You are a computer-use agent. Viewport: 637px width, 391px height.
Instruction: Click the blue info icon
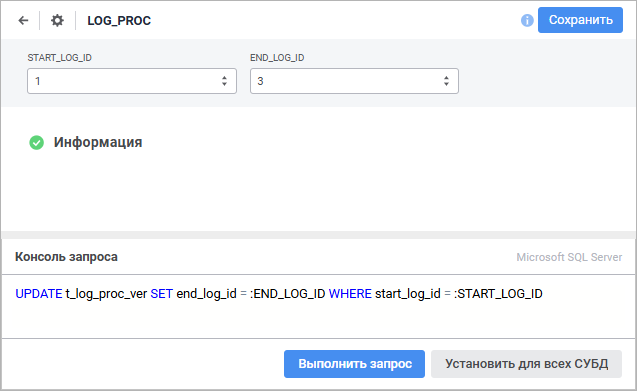527,20
